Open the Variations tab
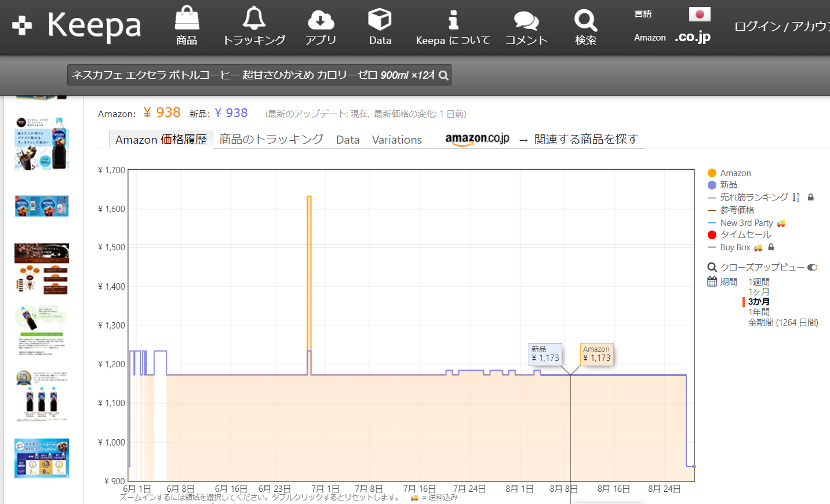Viewport: 830px width, 504px height. (x=396, y=140)
